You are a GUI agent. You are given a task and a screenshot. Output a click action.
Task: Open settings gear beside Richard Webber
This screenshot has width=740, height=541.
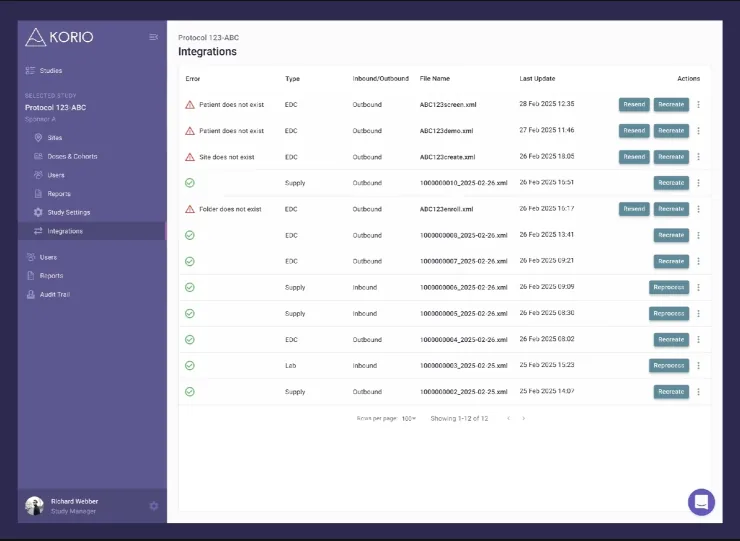click(154, 506)
